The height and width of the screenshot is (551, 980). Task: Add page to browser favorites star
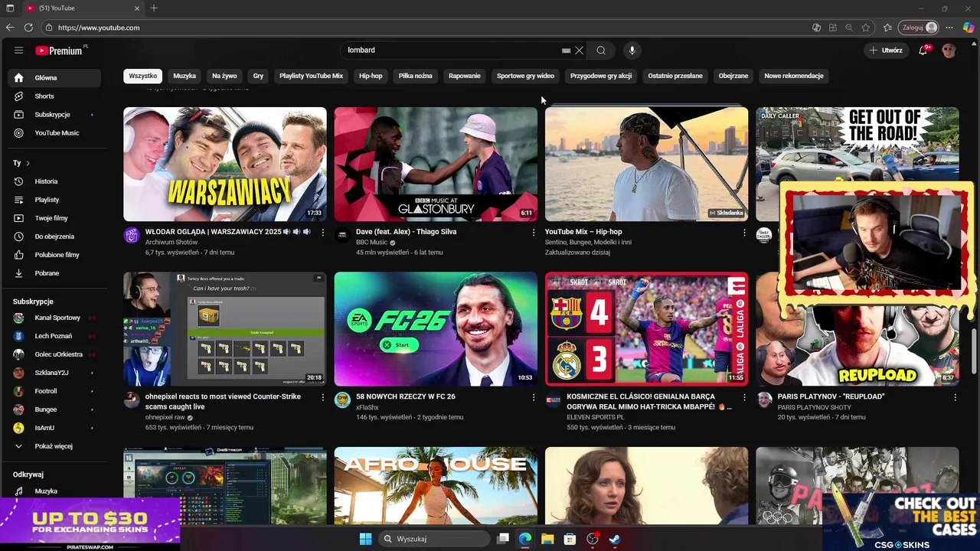pos(865,28)
